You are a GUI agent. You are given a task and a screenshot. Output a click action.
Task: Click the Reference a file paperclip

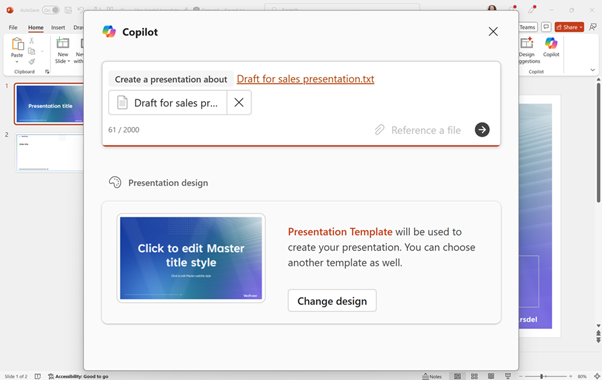point(379,130)
